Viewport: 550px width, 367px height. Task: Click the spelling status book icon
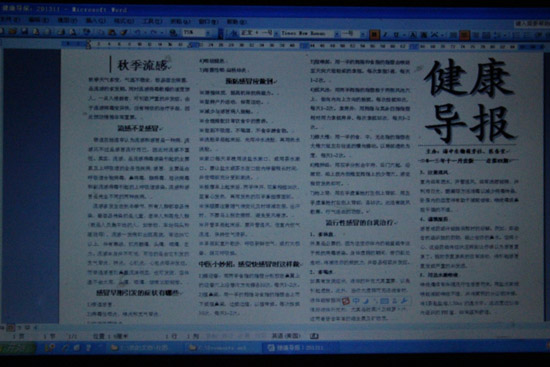(x=314, y=336)
